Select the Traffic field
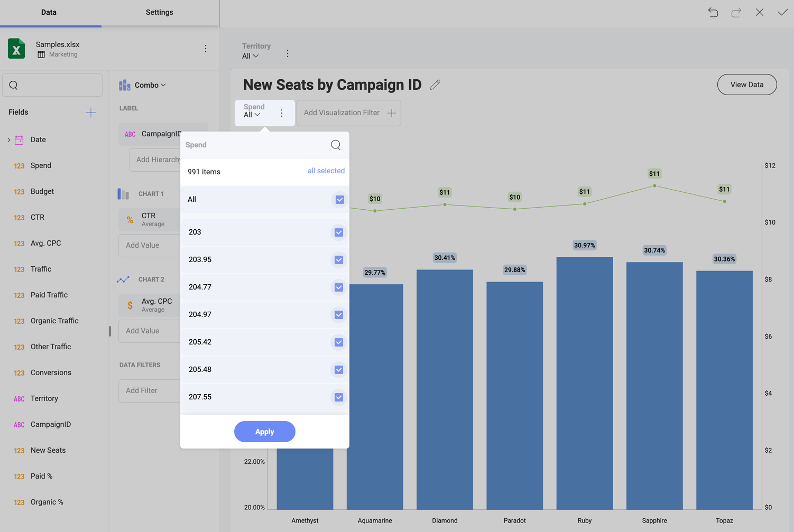This screenshot has width=794, height=532. (41, 269)
